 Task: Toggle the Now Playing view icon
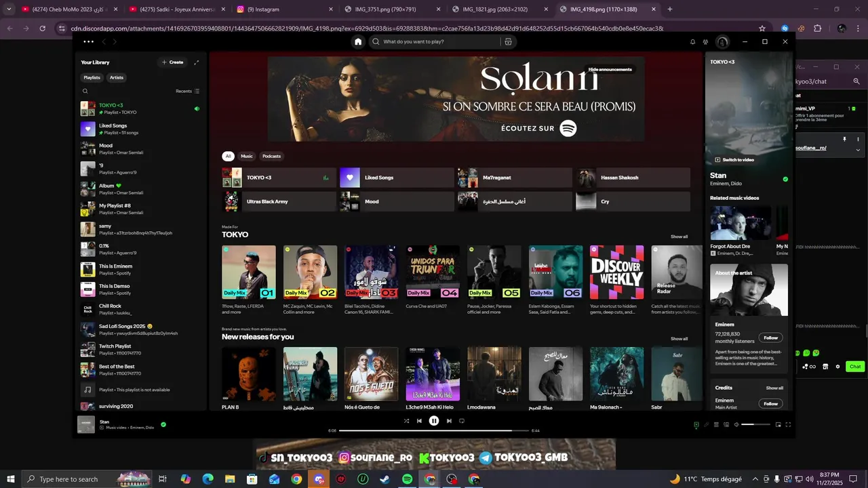coord(696,425)
